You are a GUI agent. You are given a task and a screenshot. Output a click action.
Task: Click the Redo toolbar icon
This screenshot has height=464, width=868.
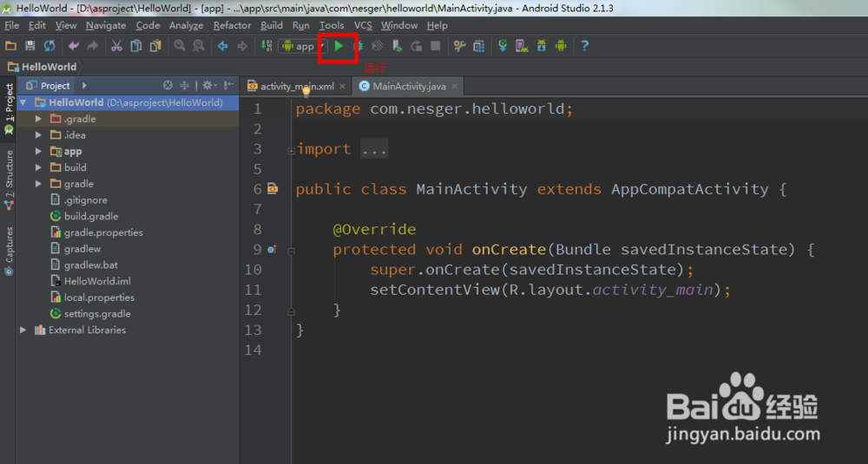click(93, 46)
